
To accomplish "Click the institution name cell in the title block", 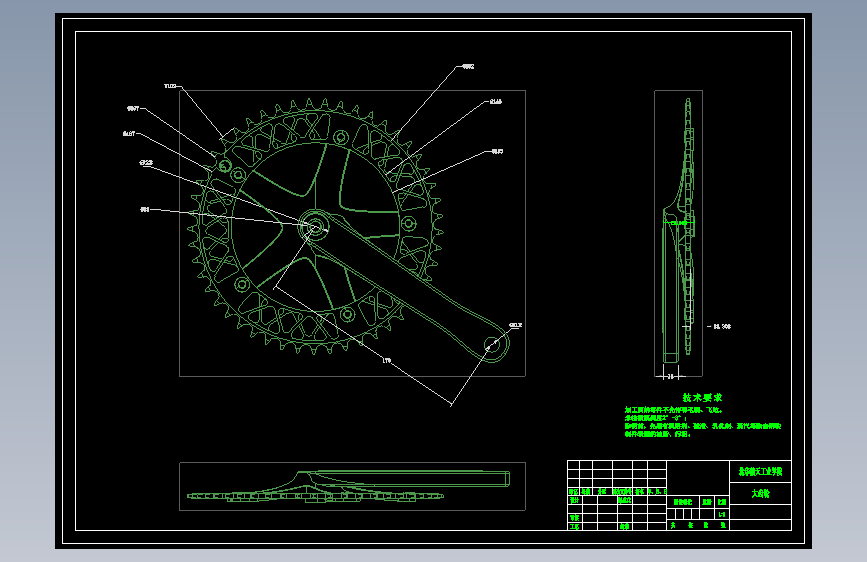I will 760,472.
